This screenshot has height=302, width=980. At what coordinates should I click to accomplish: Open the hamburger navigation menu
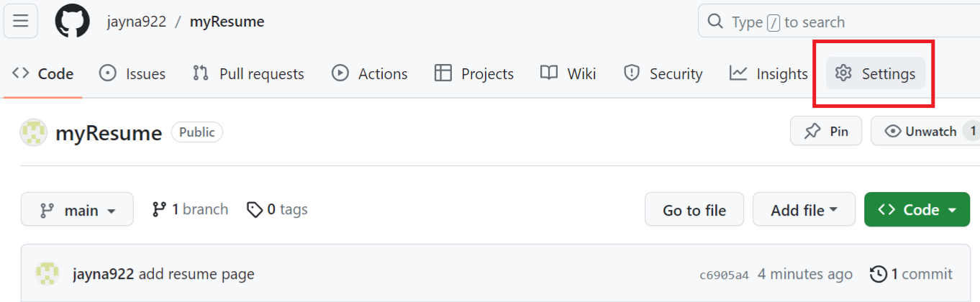[21, 22]
